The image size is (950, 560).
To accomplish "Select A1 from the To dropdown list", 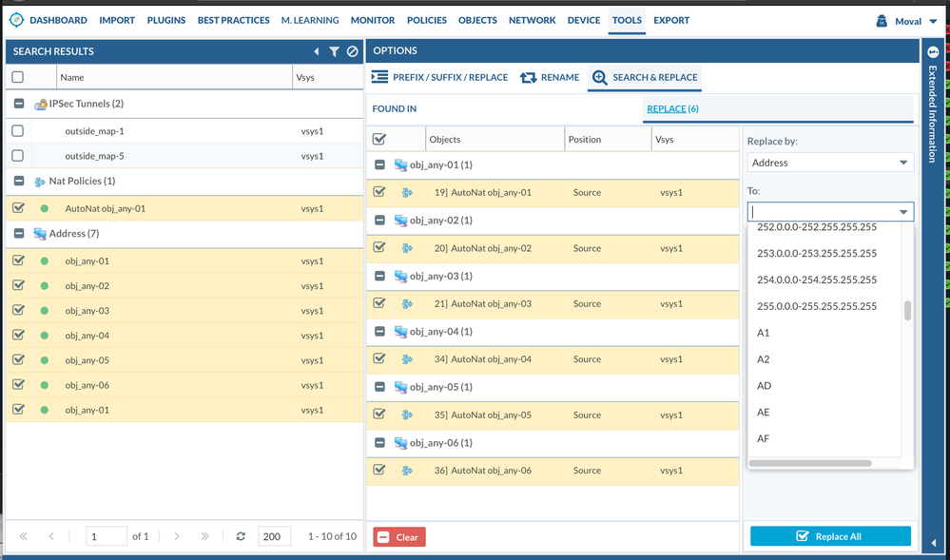I will [x=764, y=333].
